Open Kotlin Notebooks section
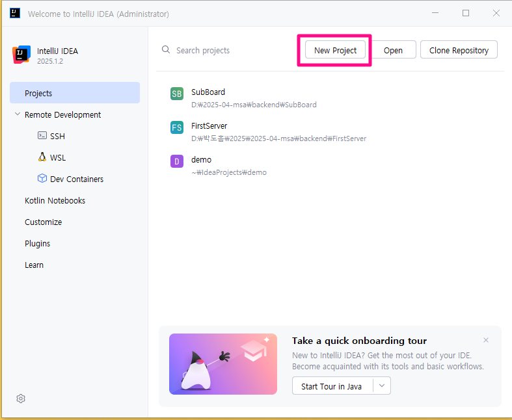The image size is (512, 420). pos(55,201)
